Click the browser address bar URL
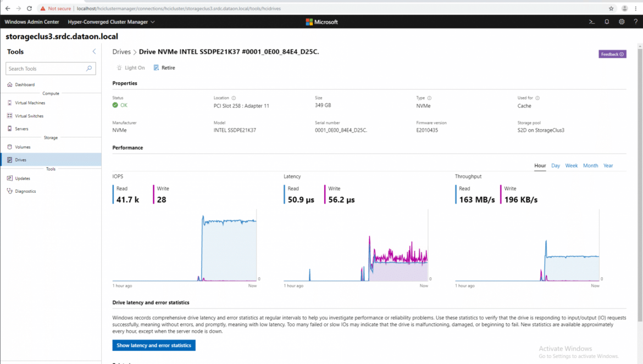This screenshot has width=643, height=364. [179, 8]
